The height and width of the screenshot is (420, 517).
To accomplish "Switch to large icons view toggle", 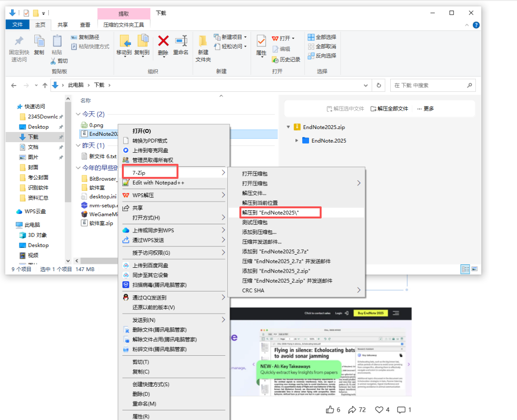I will pyautogui.click(x=474, y=269).
